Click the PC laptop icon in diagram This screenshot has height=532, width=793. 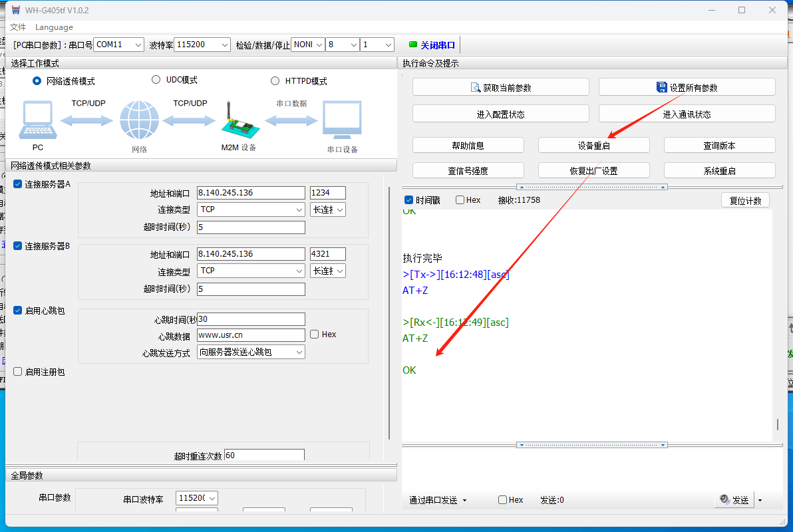coord(37,121)
